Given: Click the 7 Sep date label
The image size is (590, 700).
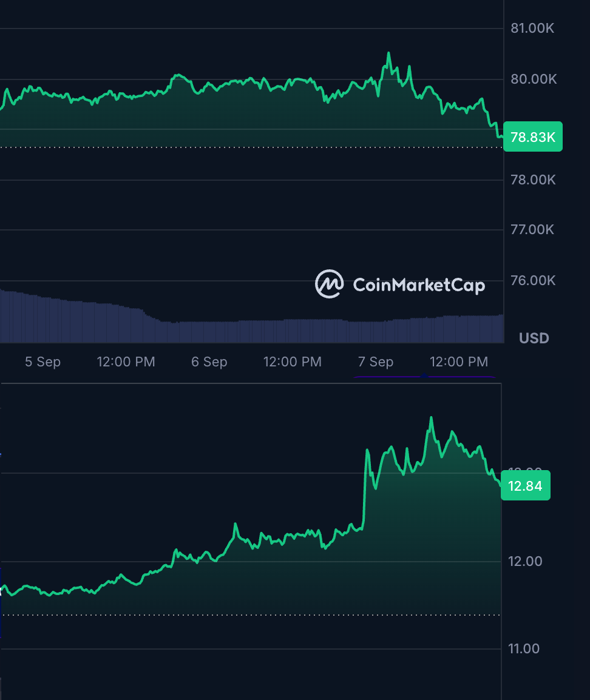Looking at the screenshot, I should pyautogui.click(x=376, y=362).
